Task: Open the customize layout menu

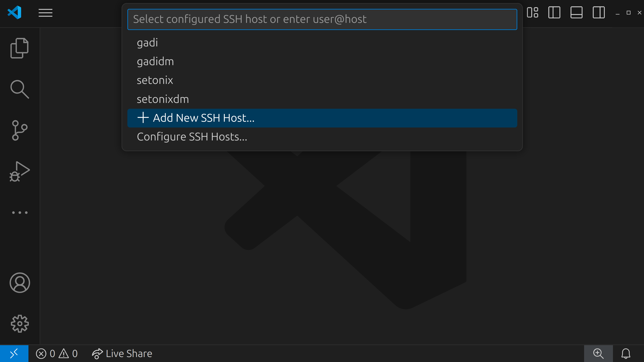Action: (532, 13)
